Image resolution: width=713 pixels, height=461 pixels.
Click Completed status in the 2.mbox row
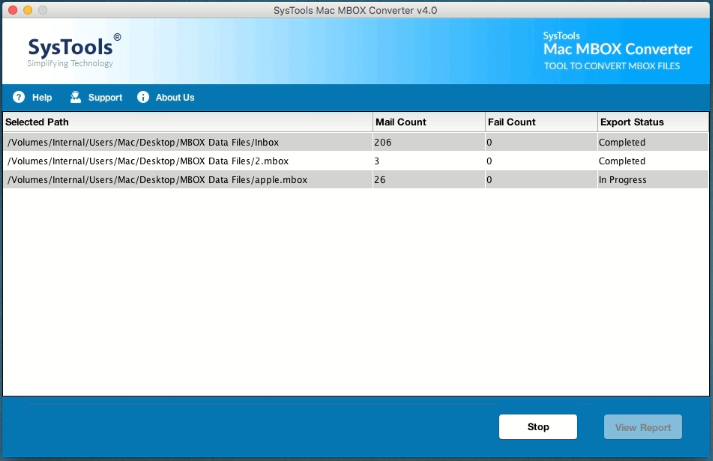click(x=622, y=161)
